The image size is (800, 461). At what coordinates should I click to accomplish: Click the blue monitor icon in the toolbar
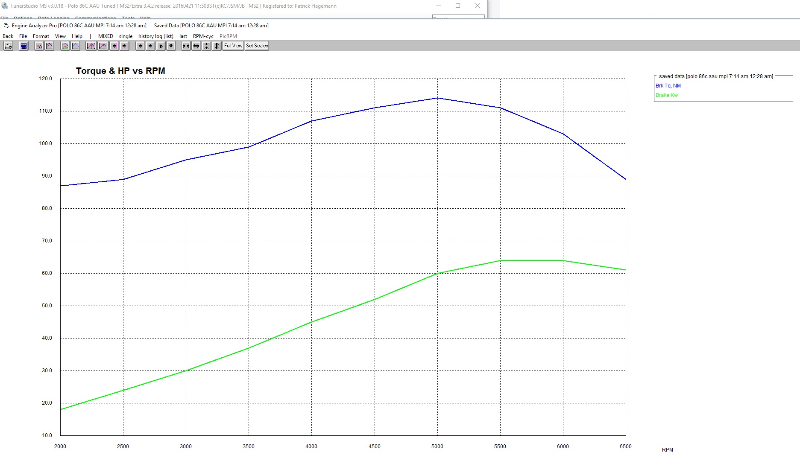pos(24,46)
